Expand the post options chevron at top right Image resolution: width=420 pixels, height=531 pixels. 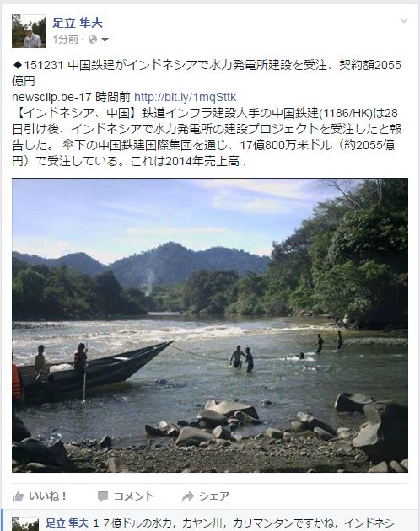[x=404, y=21]
